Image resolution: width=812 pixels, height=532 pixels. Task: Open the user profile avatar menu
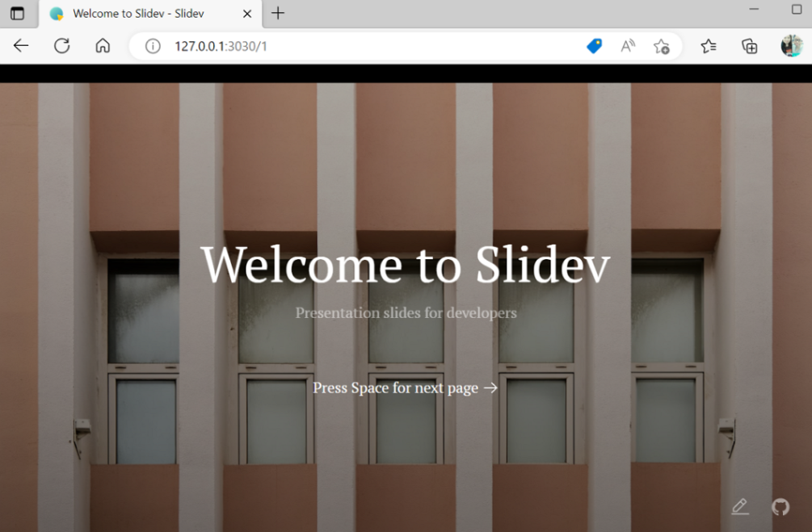pyautogui.click(x=791, y=46)
